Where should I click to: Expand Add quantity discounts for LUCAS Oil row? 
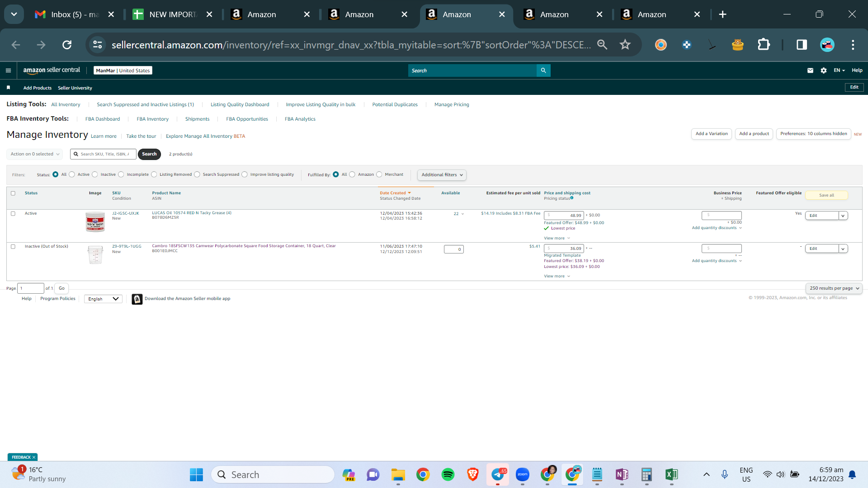tap(717, 228)
